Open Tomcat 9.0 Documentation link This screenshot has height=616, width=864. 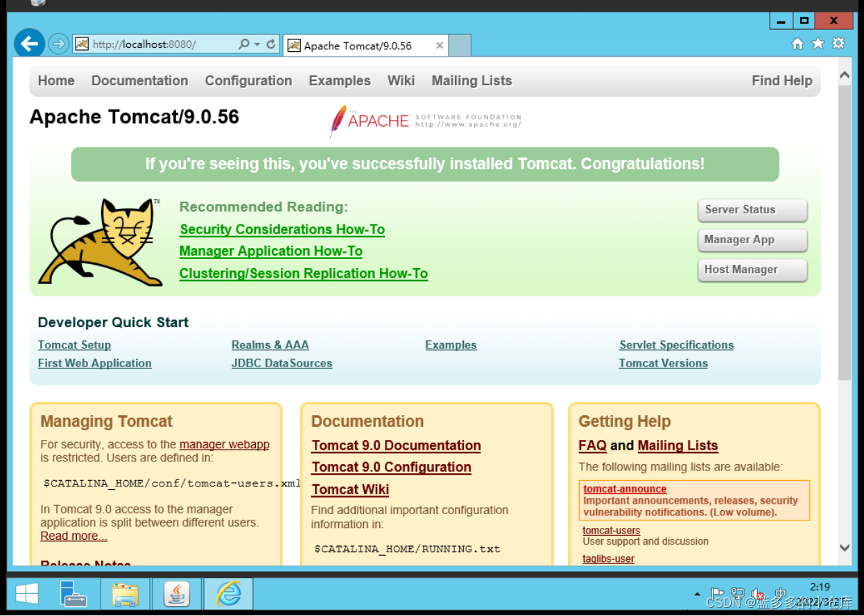coord(396,446)
